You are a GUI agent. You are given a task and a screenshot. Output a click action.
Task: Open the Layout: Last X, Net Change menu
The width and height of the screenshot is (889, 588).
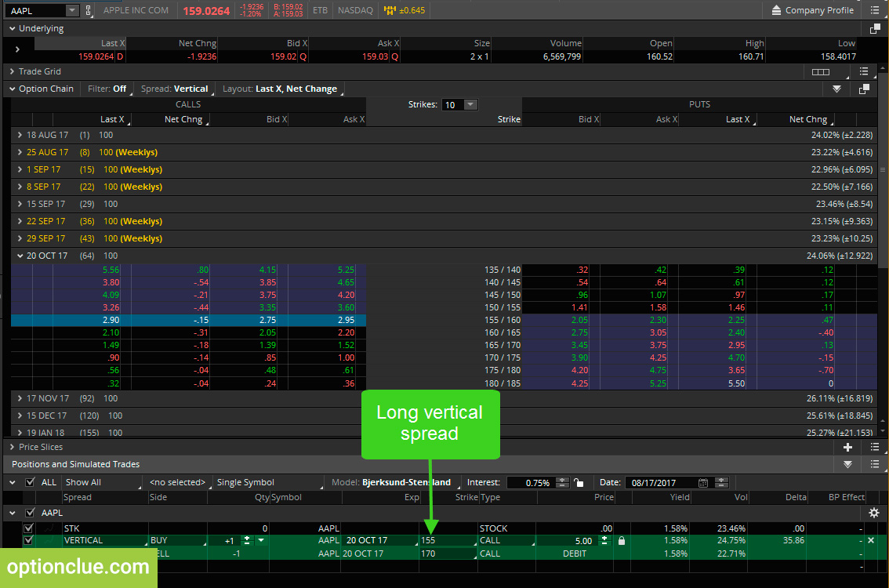pyautogui.click(x=281, y=89)
